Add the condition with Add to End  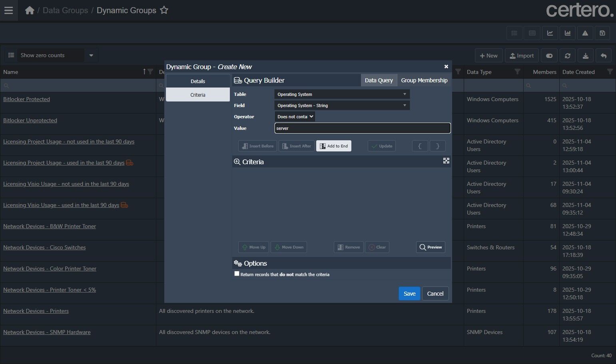pos(334,146)
